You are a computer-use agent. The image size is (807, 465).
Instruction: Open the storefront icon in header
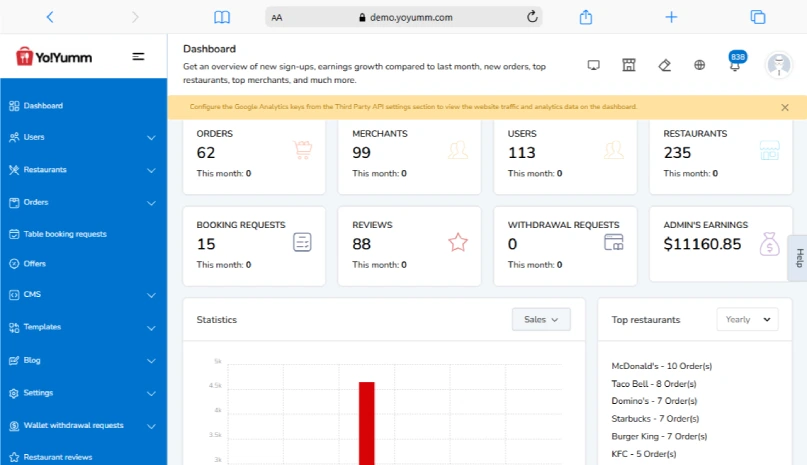coord(629,65)
